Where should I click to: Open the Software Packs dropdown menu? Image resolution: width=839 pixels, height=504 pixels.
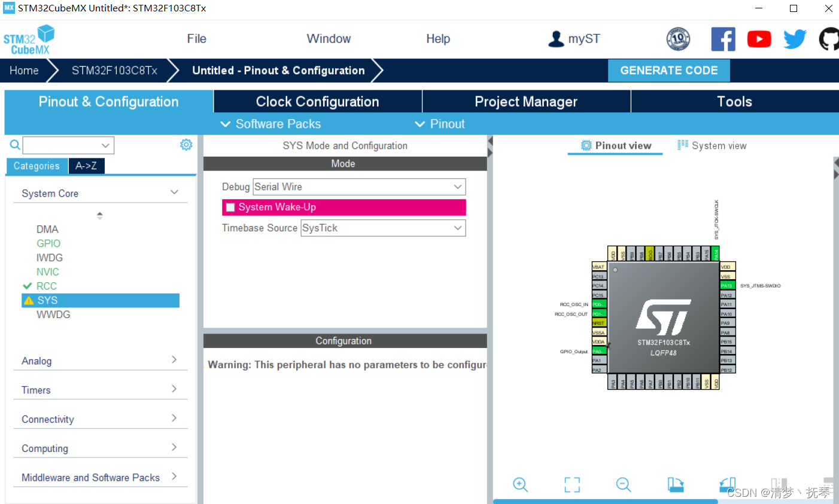[x=270, y=124]
